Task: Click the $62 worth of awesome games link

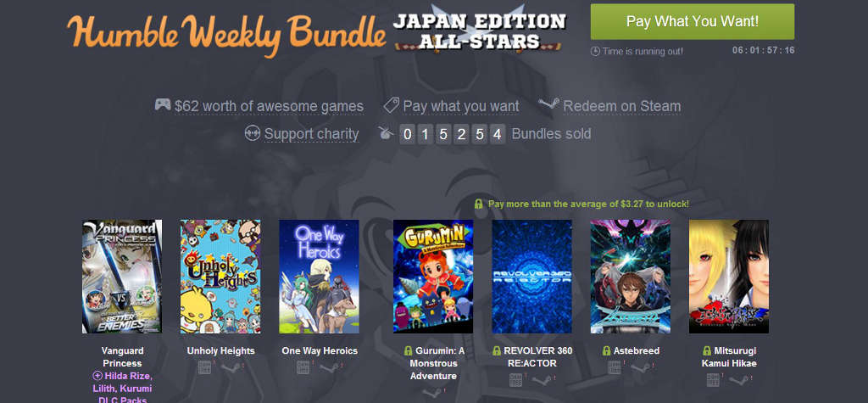Action: coord(269,106)
